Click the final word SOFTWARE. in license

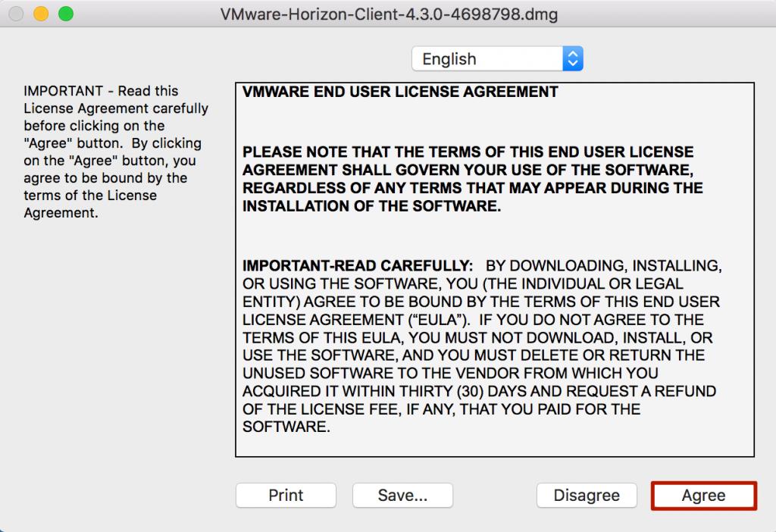pyautogui.click(x=286, y=427)
